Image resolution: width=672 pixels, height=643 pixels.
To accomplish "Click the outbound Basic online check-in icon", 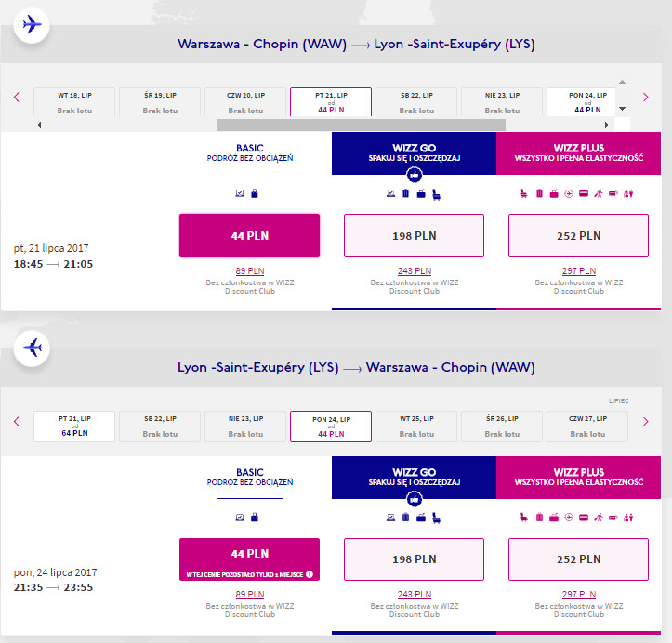I will click(x=240, y=193).
